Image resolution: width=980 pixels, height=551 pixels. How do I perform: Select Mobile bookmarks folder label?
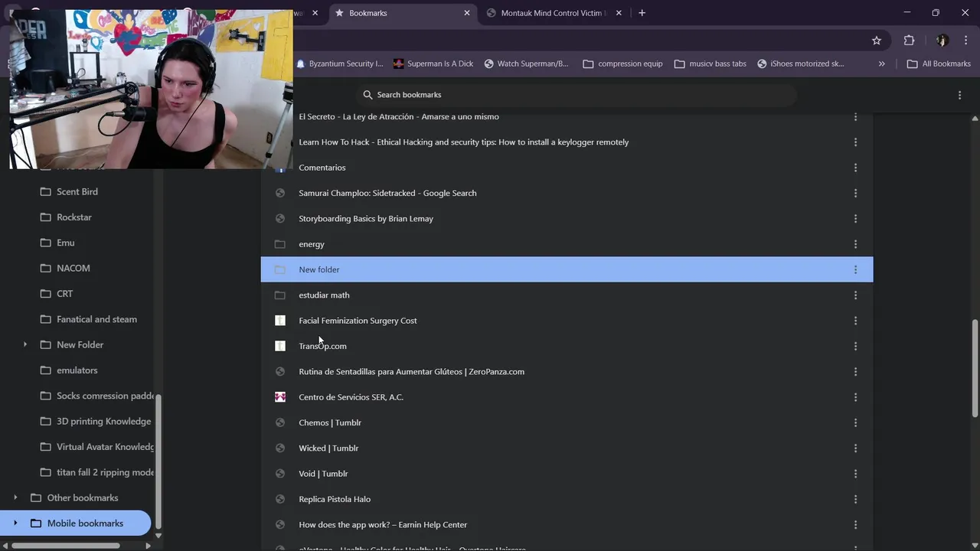pyautogui.click(x=85, y=523)
